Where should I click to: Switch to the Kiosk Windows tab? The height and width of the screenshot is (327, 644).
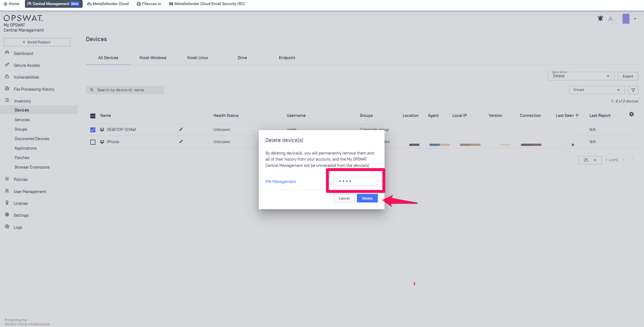coord(153,58)
